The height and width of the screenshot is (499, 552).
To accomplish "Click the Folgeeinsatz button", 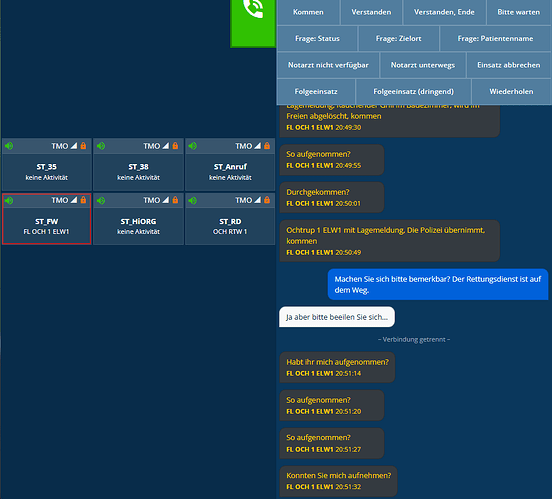I will click(316, 92).
